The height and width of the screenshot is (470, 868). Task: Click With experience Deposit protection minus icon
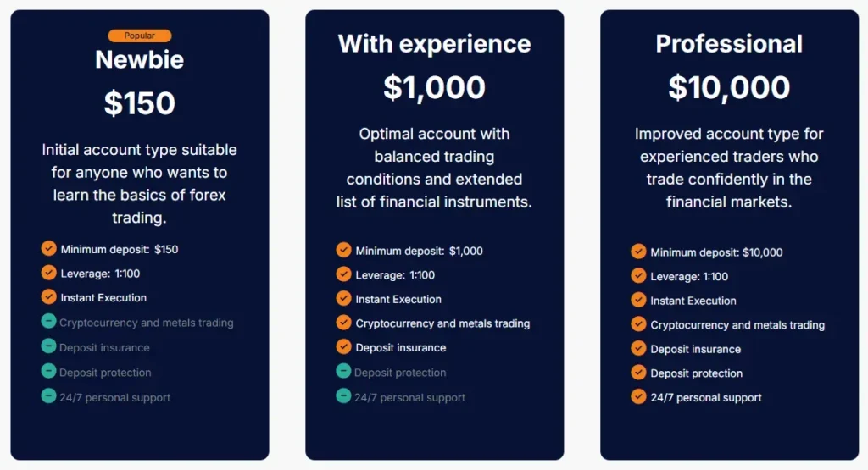(x=343, y=371)
